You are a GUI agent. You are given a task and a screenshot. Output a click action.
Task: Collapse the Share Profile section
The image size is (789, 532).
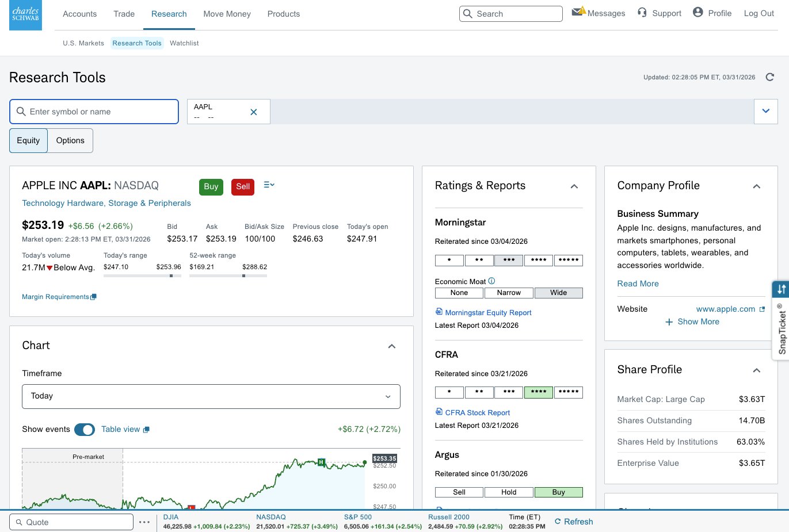[757, 370]
